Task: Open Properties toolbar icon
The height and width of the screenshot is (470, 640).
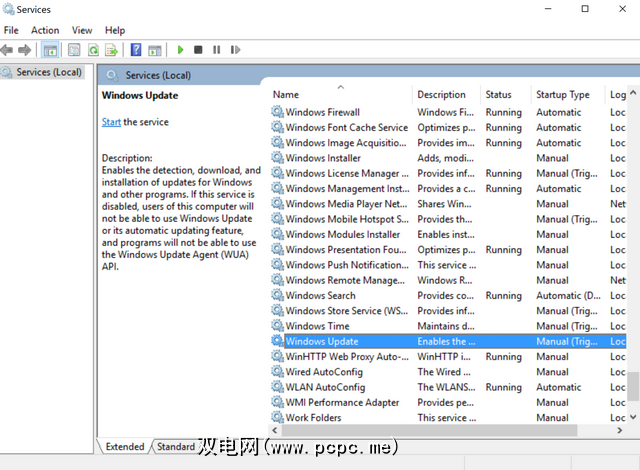Action: point(74,50)
